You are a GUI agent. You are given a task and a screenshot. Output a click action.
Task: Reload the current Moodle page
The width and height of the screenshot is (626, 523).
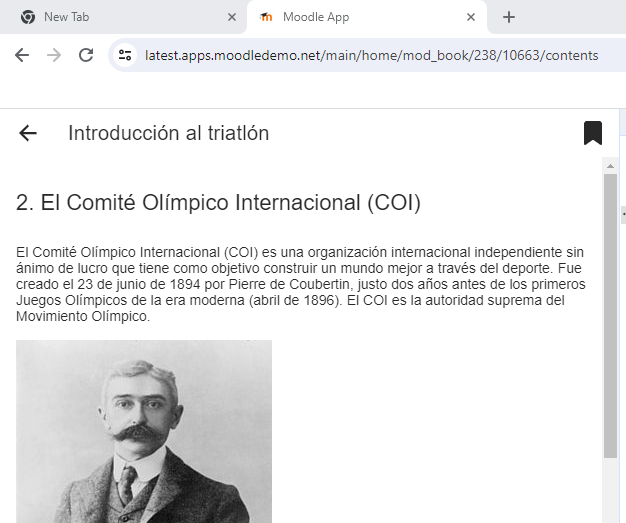point(86,55)
